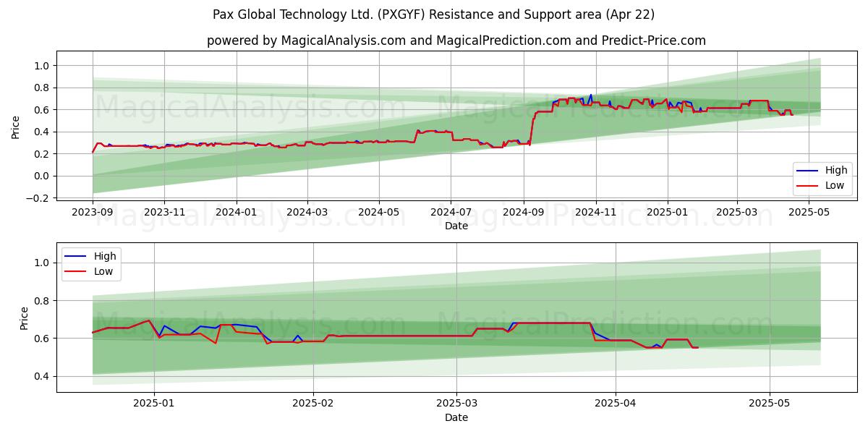Click the '2024-09' date tick label
Image resolution: width=868 pixels, height=434 pixels.
tap(524, 213)
